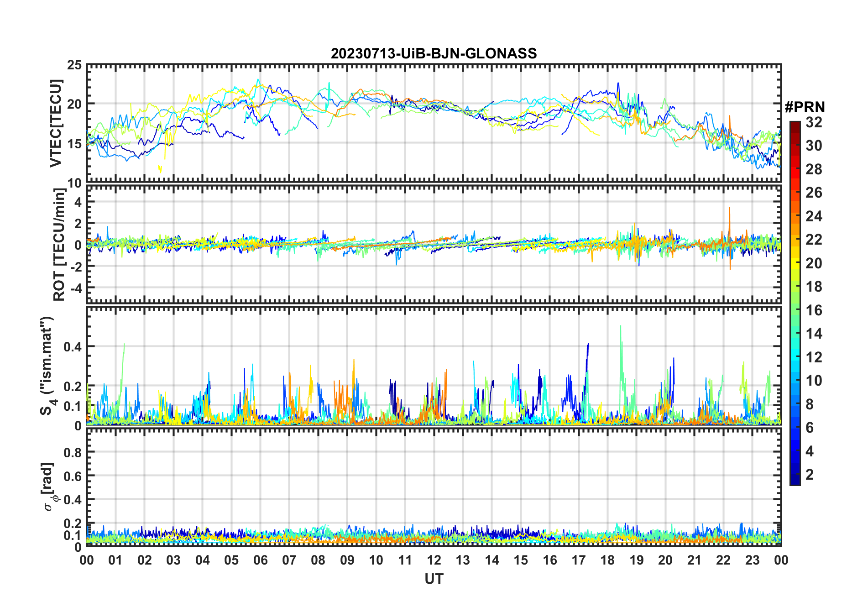Click colorbar tick label 10

pos(814,381)
